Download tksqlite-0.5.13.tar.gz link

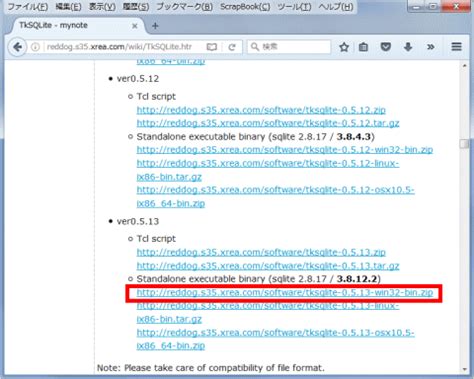point(268,266)
